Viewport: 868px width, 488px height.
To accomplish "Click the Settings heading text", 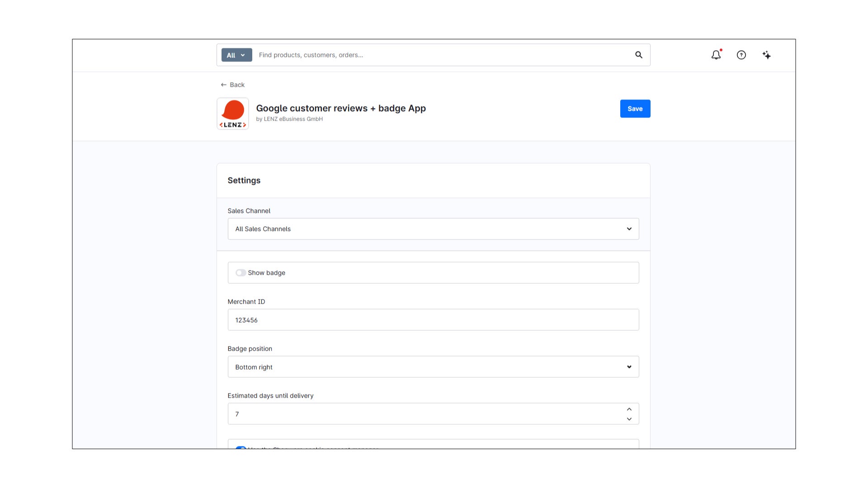I will [x=244, y=180].
